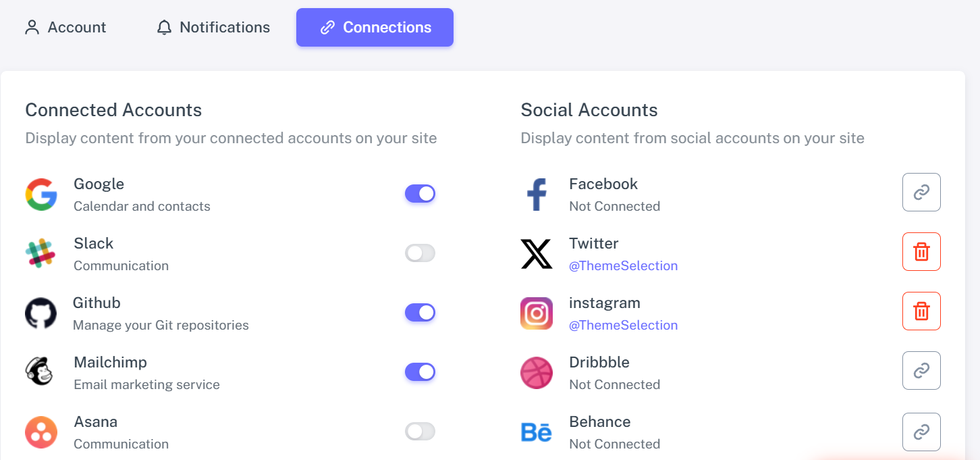Image resolution: width=980 pixels, height=460 pixels.
Task: Click the Mailchimp monkey logo
Action: [40, 372]
